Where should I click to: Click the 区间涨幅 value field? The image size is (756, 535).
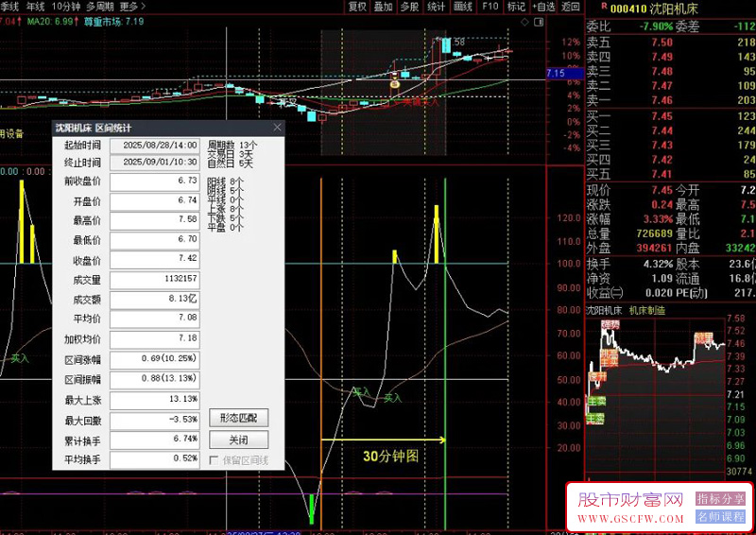click(155, 359)
